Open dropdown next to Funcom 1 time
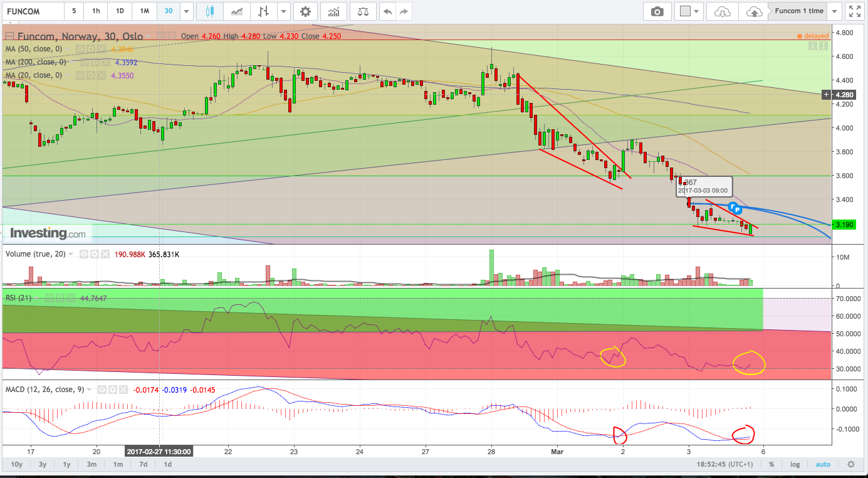 pyautogui.click(x=834, y=11)
